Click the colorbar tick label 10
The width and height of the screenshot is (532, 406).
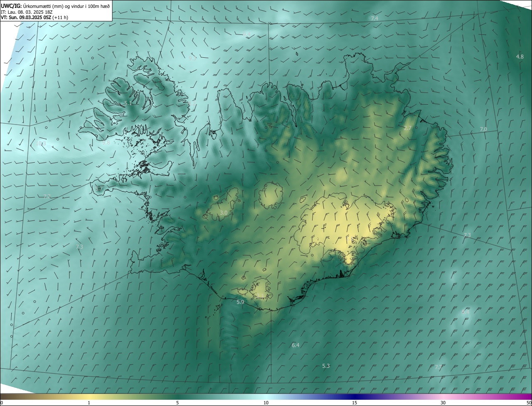[266, 403]
